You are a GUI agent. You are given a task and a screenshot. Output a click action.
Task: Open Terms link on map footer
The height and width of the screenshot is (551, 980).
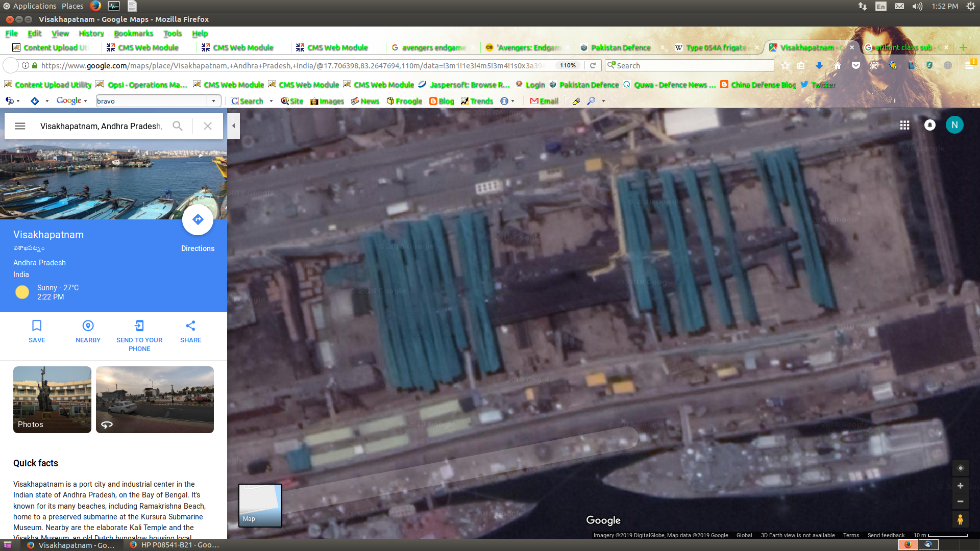pyautogui.click(x=851, y=535)
